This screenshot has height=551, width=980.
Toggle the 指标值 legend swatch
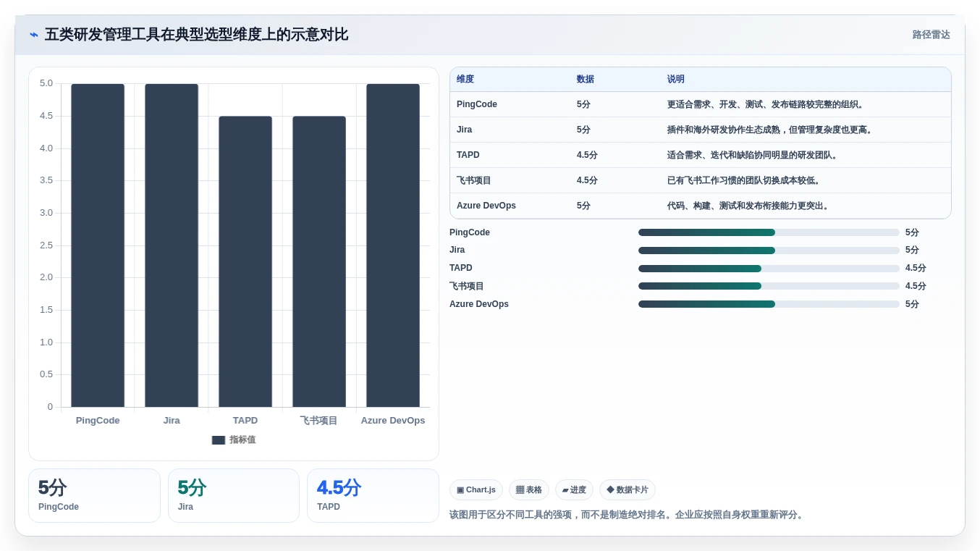[219, 440]
